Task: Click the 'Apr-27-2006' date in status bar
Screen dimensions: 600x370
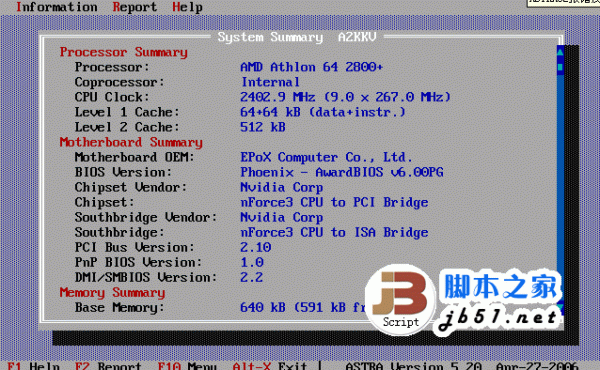Action: (x=537, y=366)
